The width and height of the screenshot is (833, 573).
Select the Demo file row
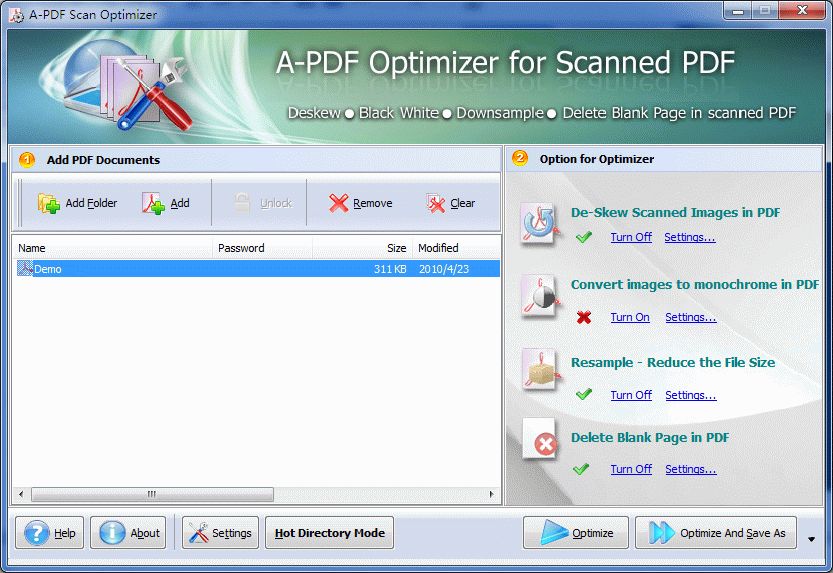tap(256, 269)
